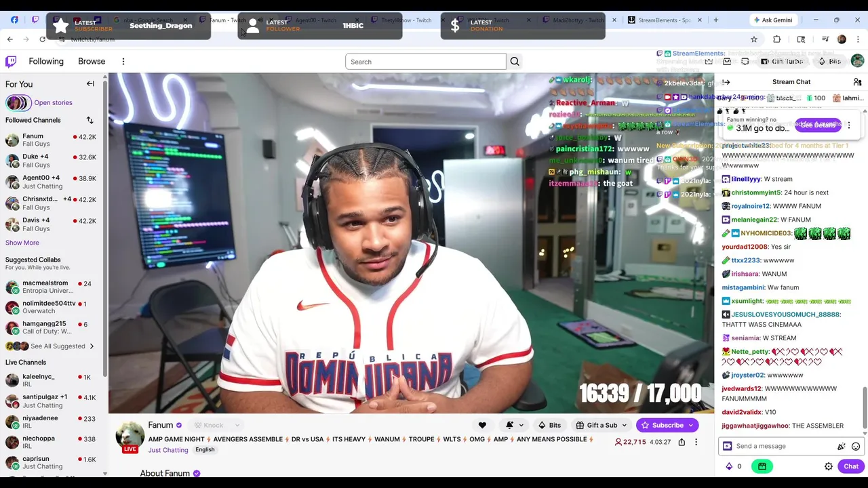The width and height of the screenshot is (868, 488).
Task: Open the user profile avatar menu
Action: tap(858, 62)
